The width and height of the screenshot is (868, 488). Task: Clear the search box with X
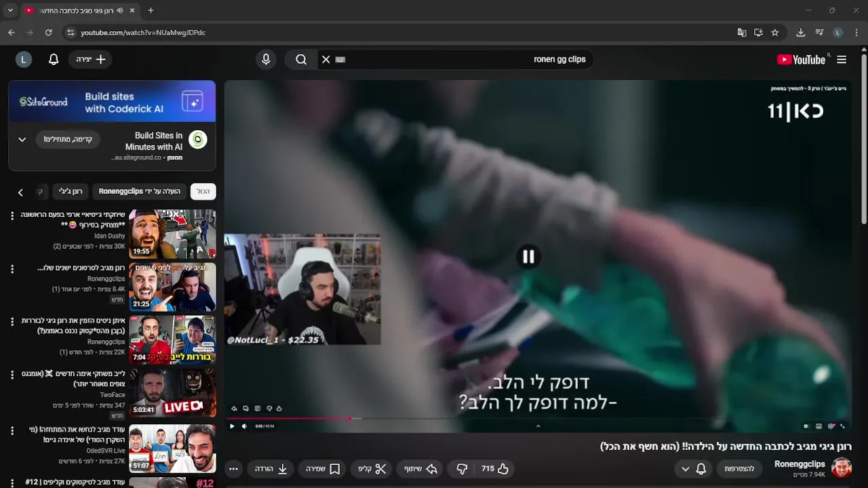pyautogui.click(x=325, y=60)
